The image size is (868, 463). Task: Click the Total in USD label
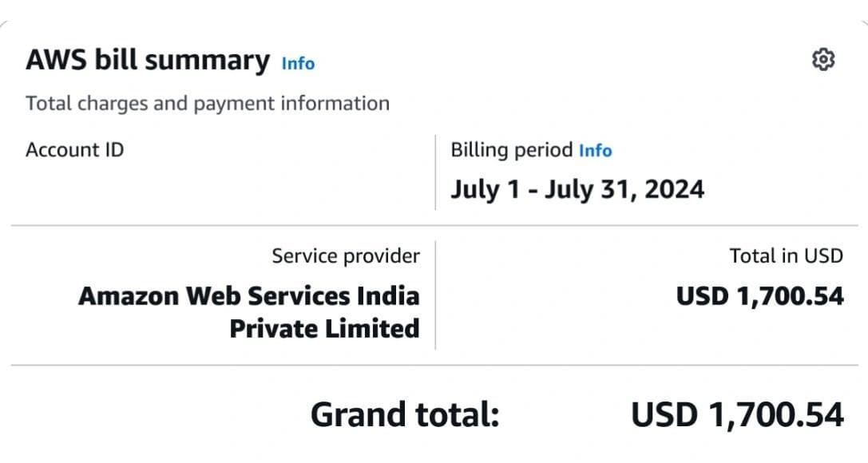[786, 255]
